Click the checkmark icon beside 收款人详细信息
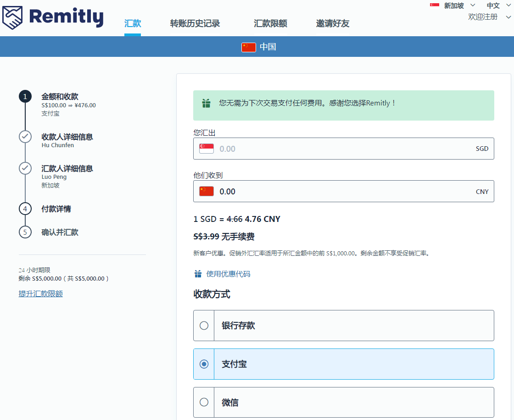The width and height of the screenshot is (514, 420). click(x=25, y=137)
